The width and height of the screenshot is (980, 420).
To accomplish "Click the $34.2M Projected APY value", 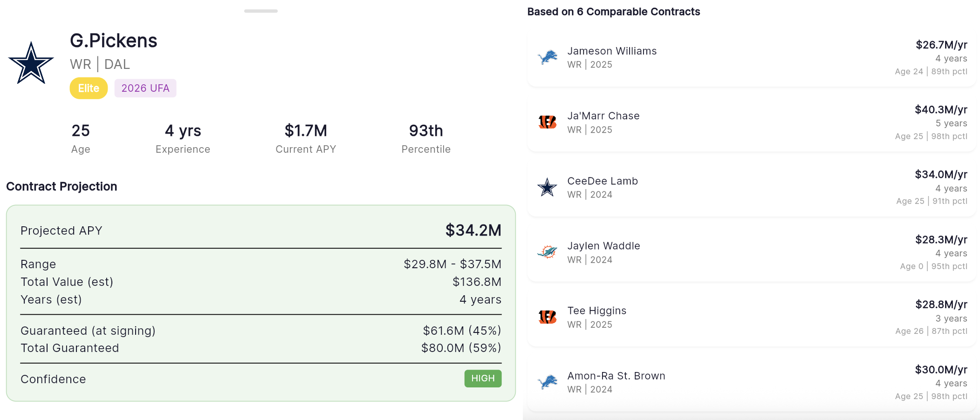I will click(x=473, y=230).
